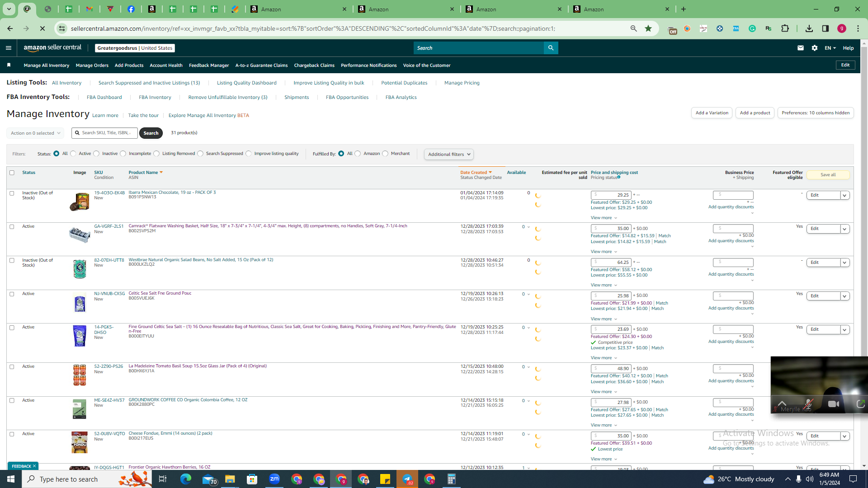The width and height of the screenshot is (868, 488).
Task: Open Additional filters dropdown
Action: pyautogui.click(x=449, y=155)
